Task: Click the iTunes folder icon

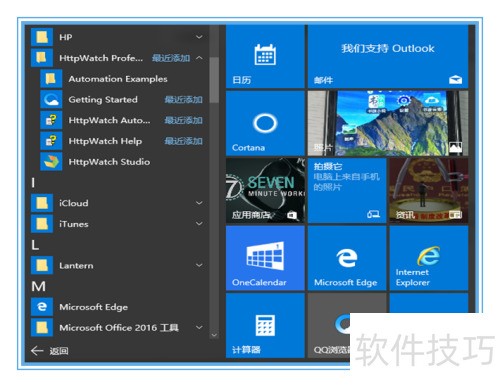Action: pyautogui.click(x=42, y=224)
